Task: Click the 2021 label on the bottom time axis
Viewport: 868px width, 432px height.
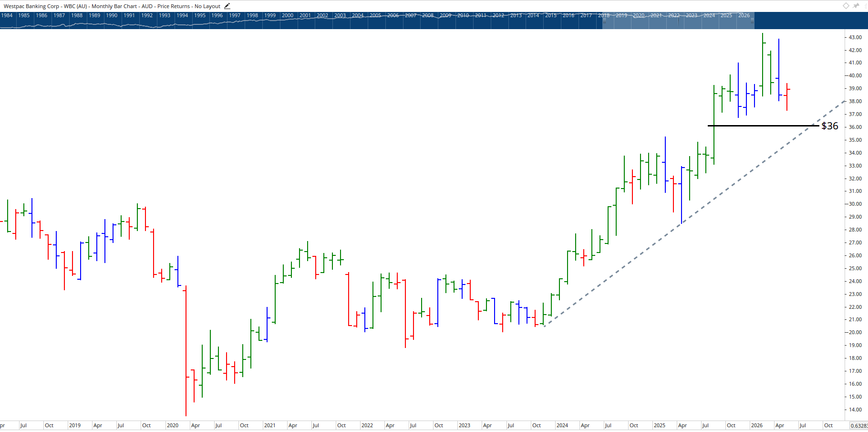Action: click(x=270, y=425)
